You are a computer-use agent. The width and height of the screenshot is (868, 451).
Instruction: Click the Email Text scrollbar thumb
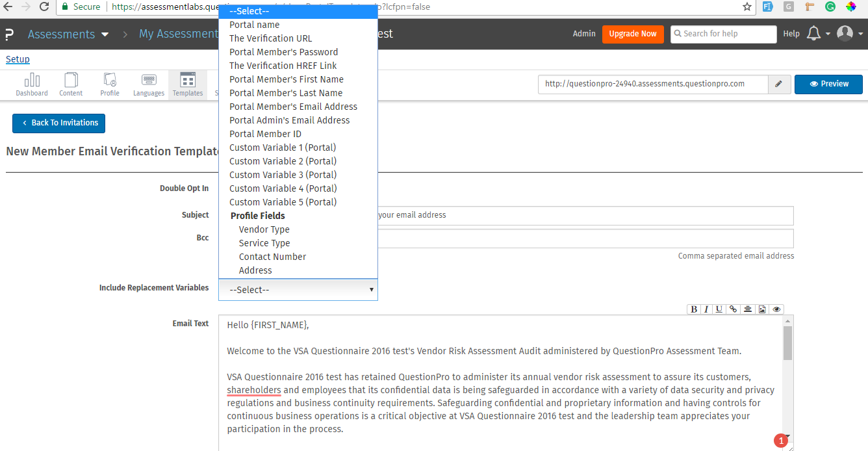click(787, 343)
